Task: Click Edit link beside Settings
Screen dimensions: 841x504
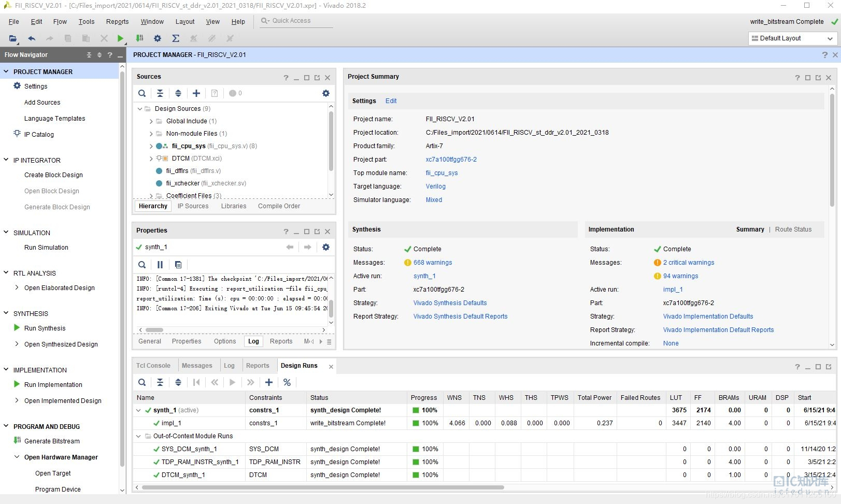Action: click(391, 101)
